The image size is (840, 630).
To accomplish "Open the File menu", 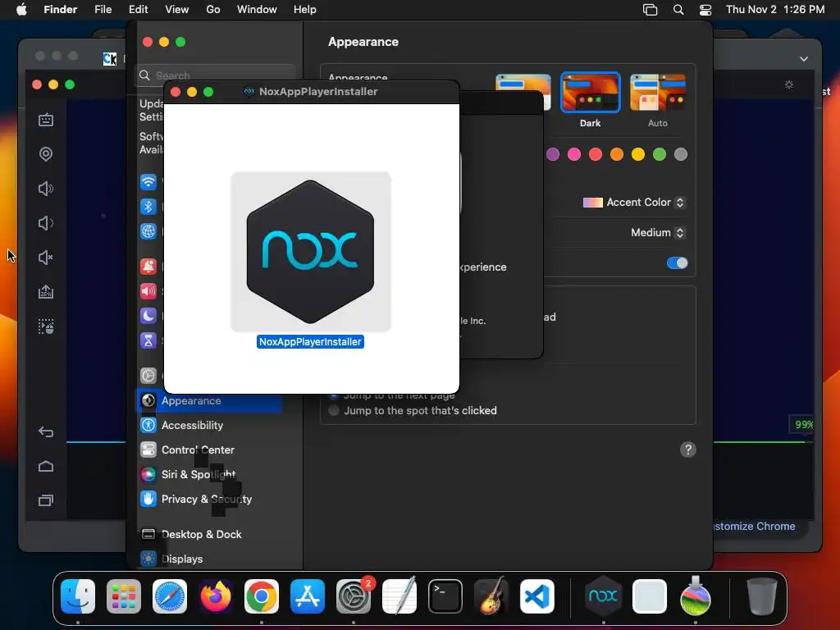I will tap(103, 10).
